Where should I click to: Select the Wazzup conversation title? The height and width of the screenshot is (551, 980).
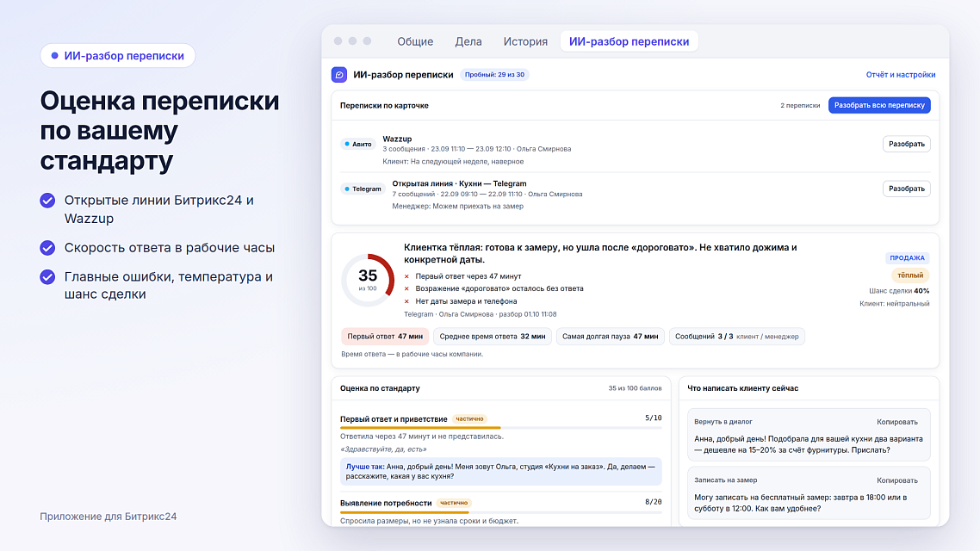click(398, 139)
